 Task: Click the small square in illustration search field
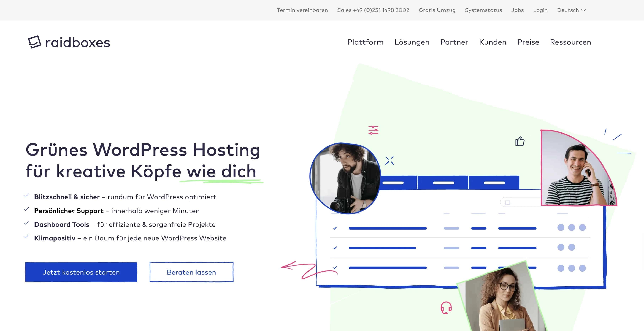pyautogui.click(x=507, y=202)
